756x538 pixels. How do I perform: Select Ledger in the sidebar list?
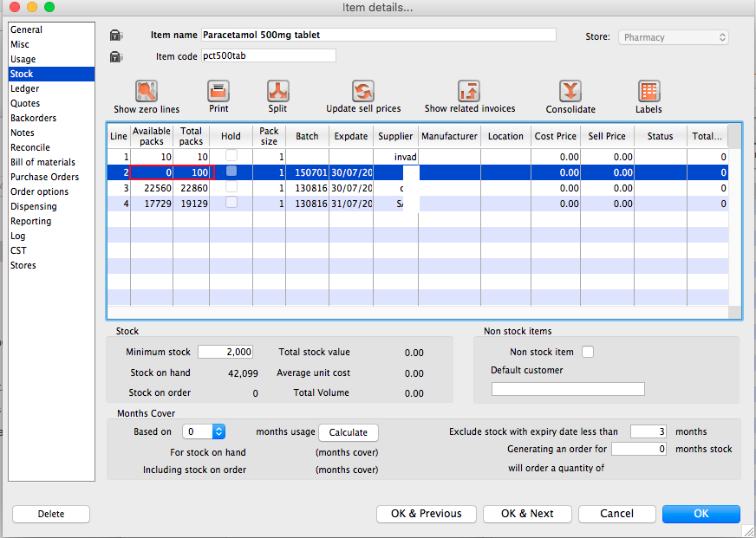tap(24, 88)
